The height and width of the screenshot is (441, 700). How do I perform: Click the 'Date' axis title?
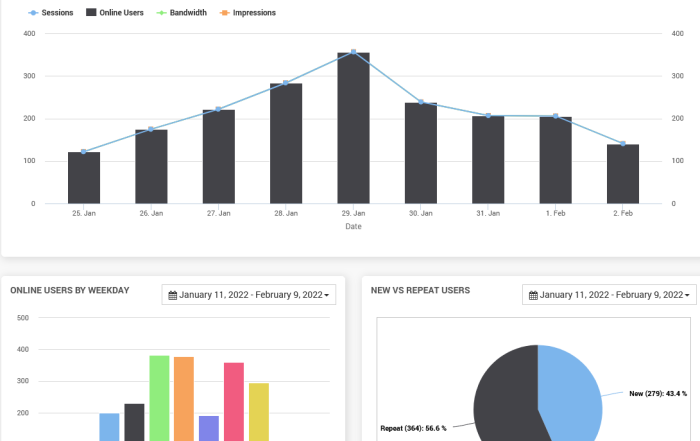click(353, 226)
